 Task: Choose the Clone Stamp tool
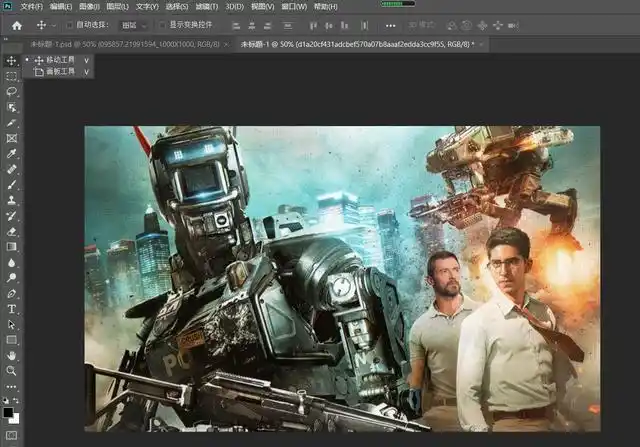[x=12, y=200]
